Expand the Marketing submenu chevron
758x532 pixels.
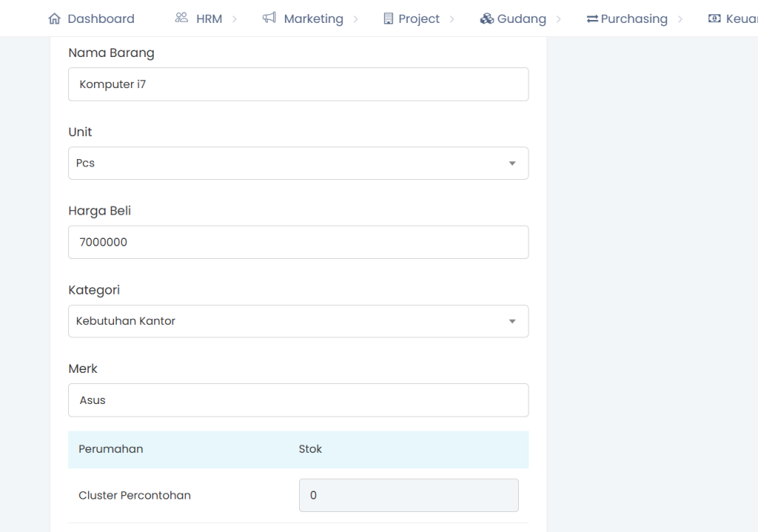point(355,18)
